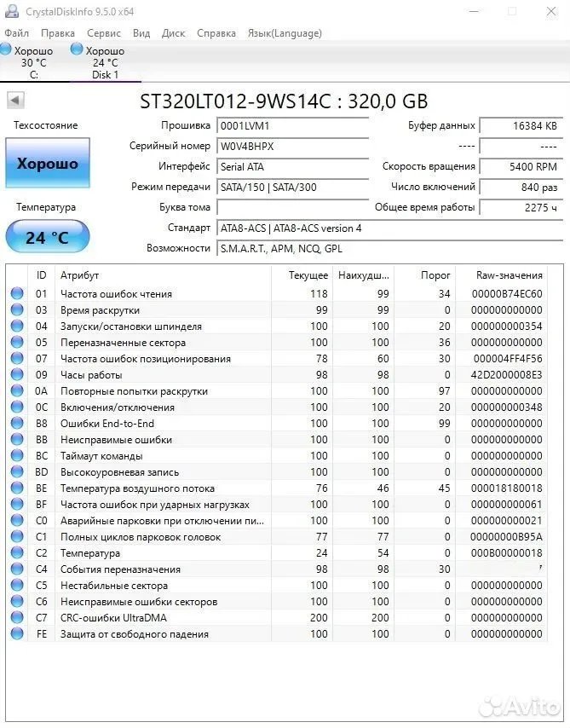Click the Возможности field S.M.A.R.T., APM, NCQ, GPL

(390, 248)
